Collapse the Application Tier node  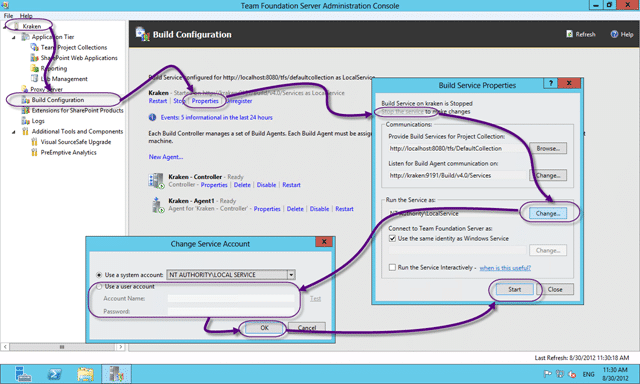(14, 37)
